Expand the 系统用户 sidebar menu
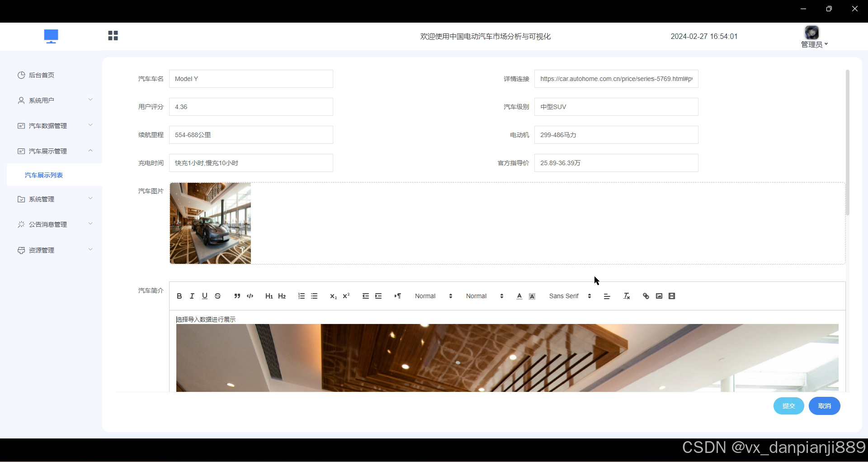 tap(54, 100)
